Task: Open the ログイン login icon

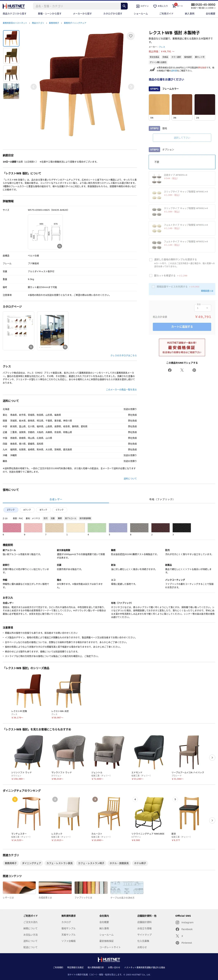Action: (x=142, y=6)
